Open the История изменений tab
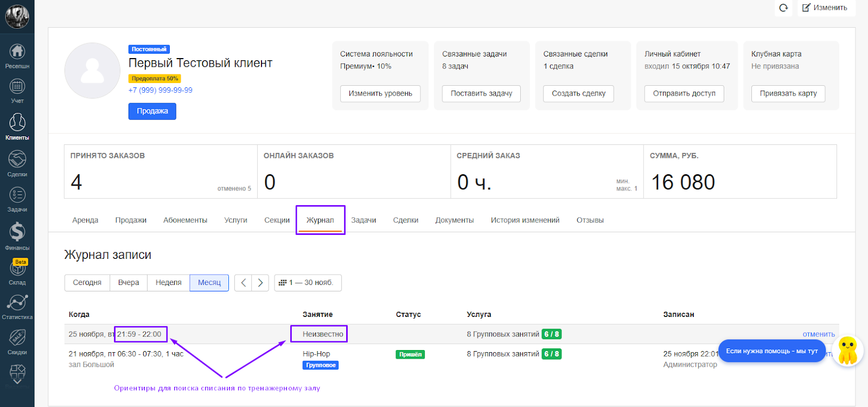868x407 pixels. 525,220
